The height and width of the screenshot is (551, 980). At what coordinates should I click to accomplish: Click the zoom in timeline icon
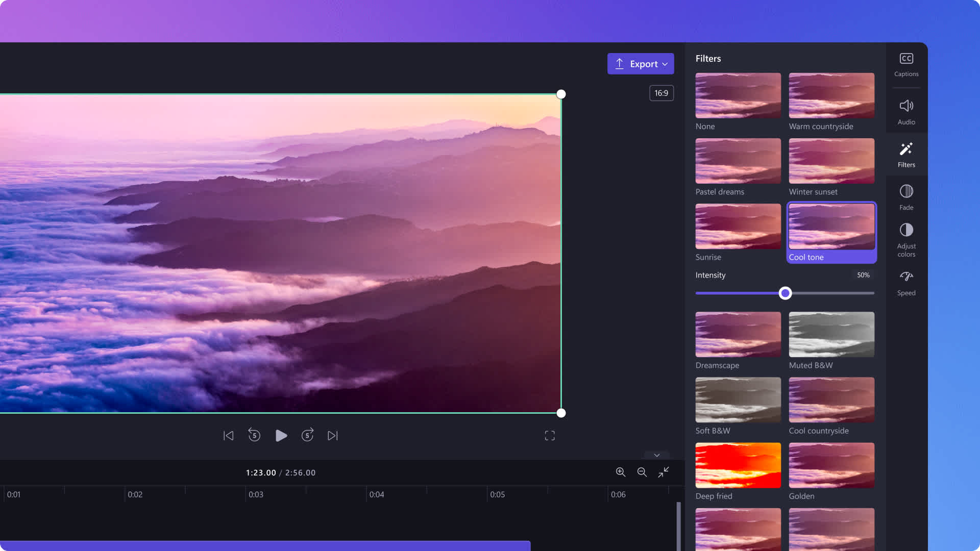[x=620, y=471]
